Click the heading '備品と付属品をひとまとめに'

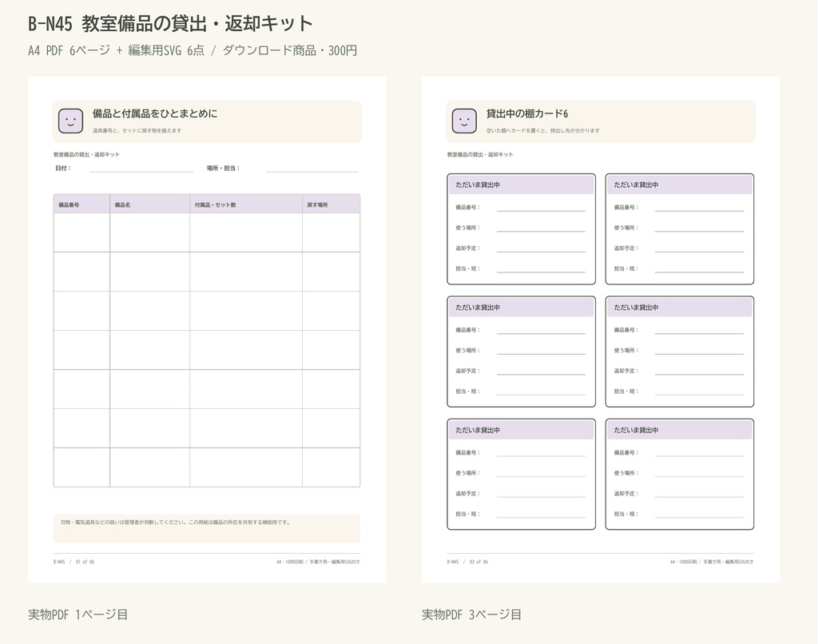click(x=155, y=113)
